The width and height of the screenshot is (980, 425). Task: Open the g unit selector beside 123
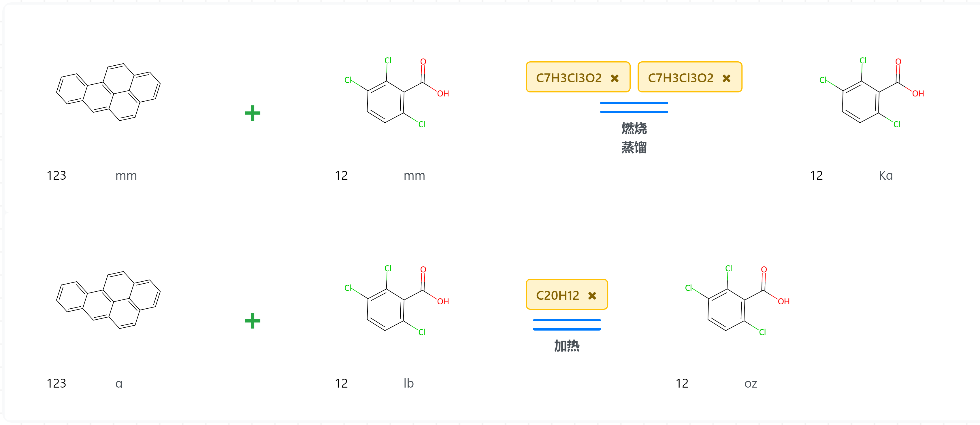tap(119, 383)
